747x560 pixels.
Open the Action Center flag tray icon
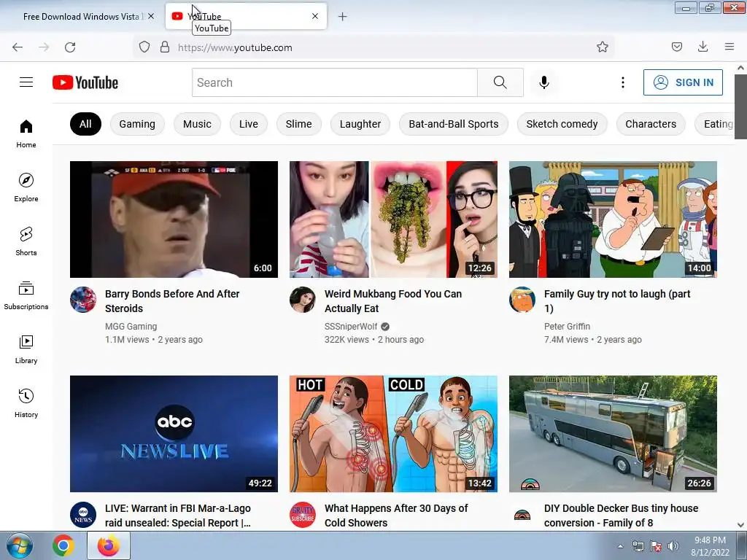[656, 546]
